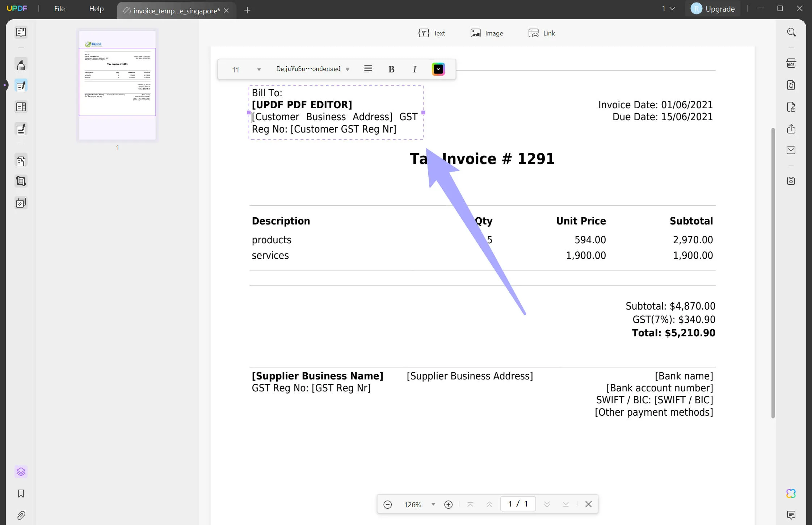Run OCR text recognition tool
Viewport: 812px width, 525px height.
[x=791, y=63]
